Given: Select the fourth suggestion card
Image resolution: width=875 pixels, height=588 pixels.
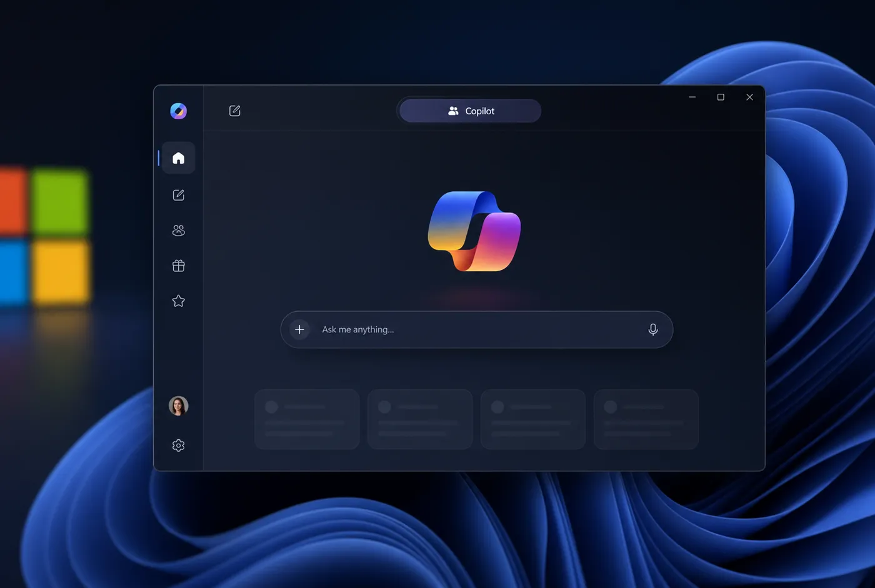Looking at the screenshot, I should click(646, 419).
